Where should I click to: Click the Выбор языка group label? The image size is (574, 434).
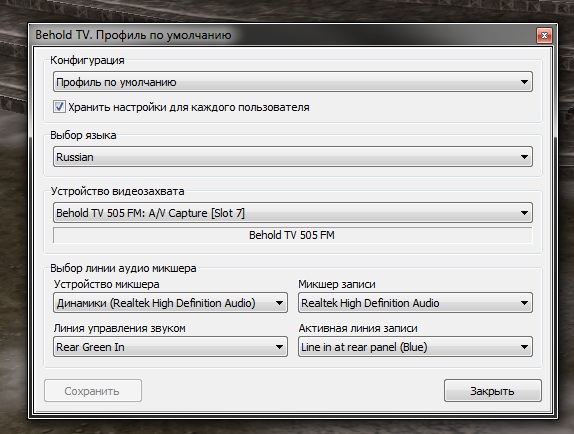(x=83, y=135)
